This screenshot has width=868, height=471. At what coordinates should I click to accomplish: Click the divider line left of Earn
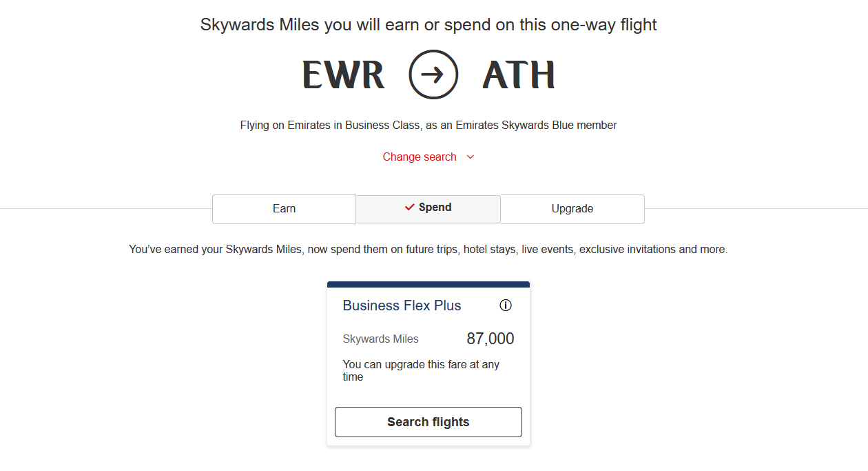[103, 208]
